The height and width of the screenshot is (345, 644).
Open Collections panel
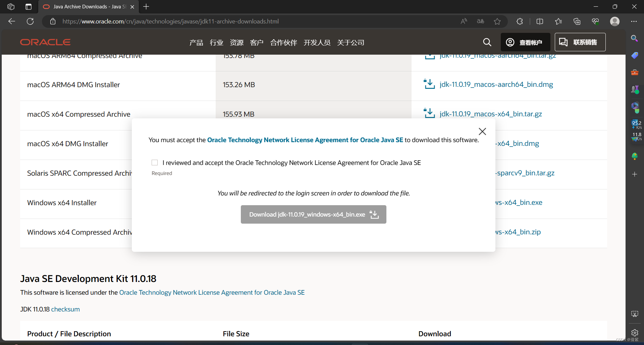tap(577, 21)
